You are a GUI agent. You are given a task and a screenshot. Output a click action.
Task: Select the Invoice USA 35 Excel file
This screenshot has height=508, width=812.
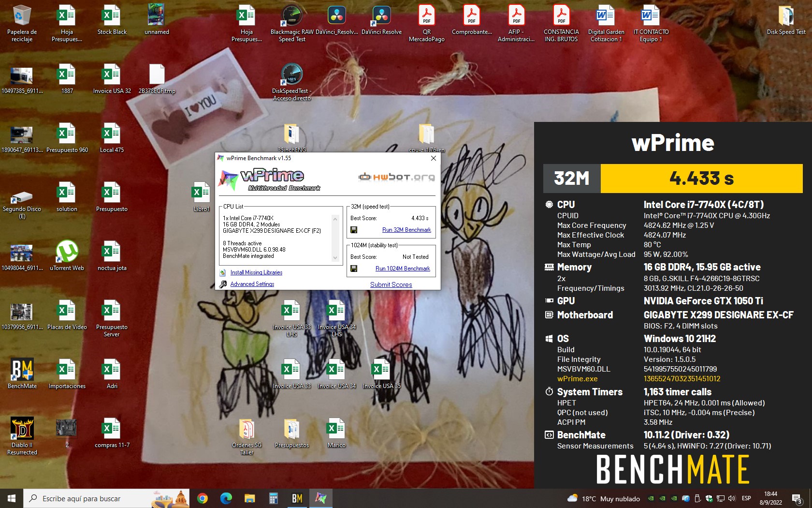[381, 374]
